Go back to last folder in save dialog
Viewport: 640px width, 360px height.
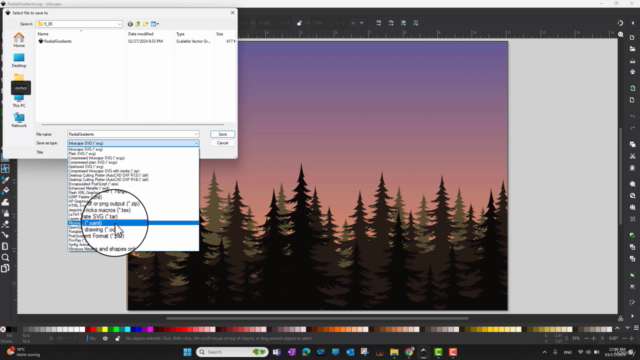pyautogui.click(x=130, y=24)
